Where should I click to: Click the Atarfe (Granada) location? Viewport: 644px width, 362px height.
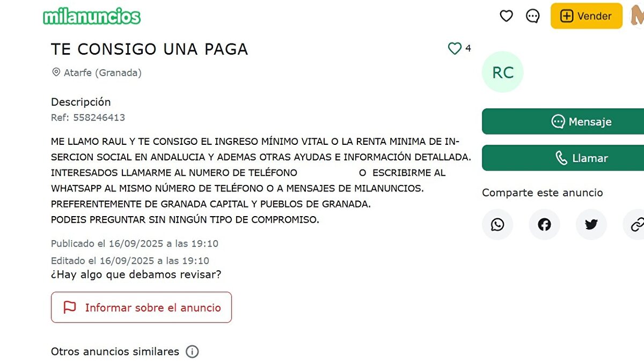coord(102,72)
